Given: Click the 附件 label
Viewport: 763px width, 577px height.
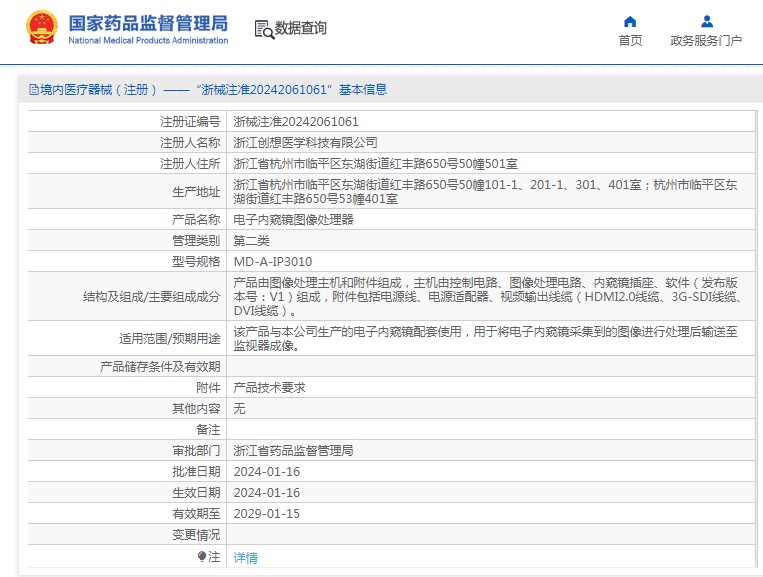Looking at the screenshot, I should click(208, 388).
